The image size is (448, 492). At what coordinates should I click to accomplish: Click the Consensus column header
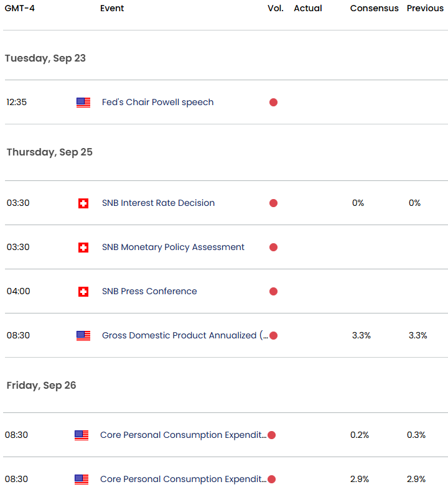(x=374, y=9)
